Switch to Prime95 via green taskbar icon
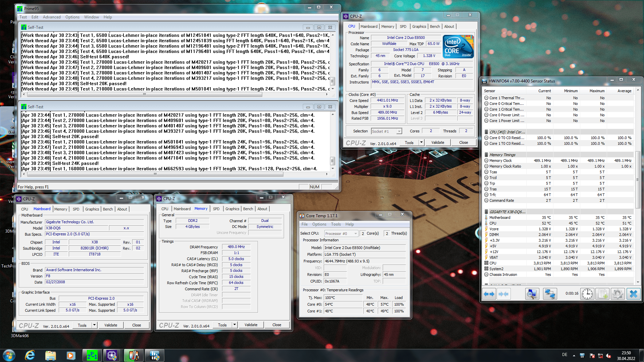 tap(92, 355)
